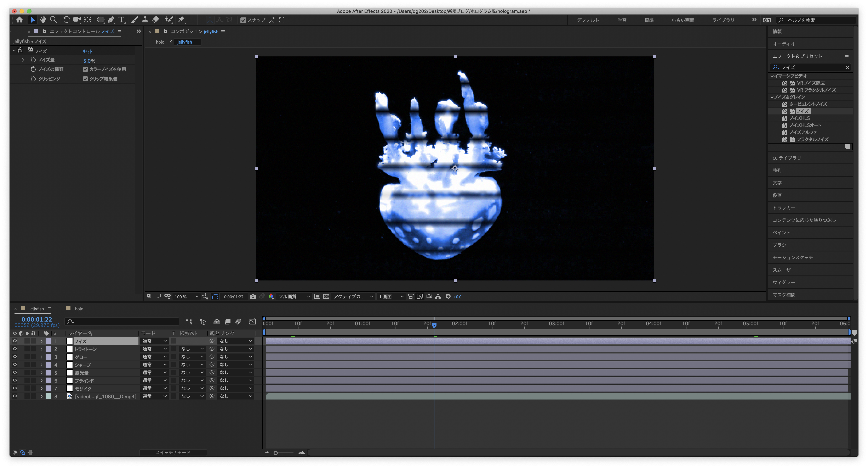
Task: Select the Pen tool
Action: 111,19
